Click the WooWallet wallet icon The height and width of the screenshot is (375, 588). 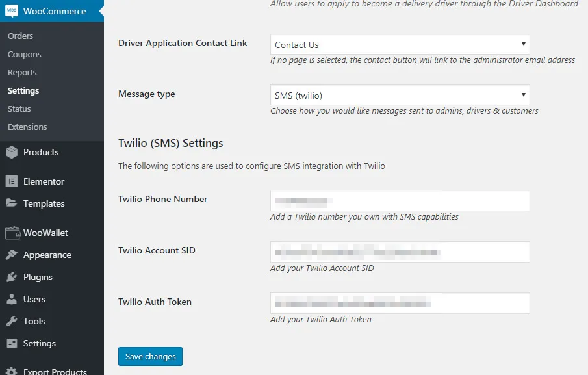(12, 233)
